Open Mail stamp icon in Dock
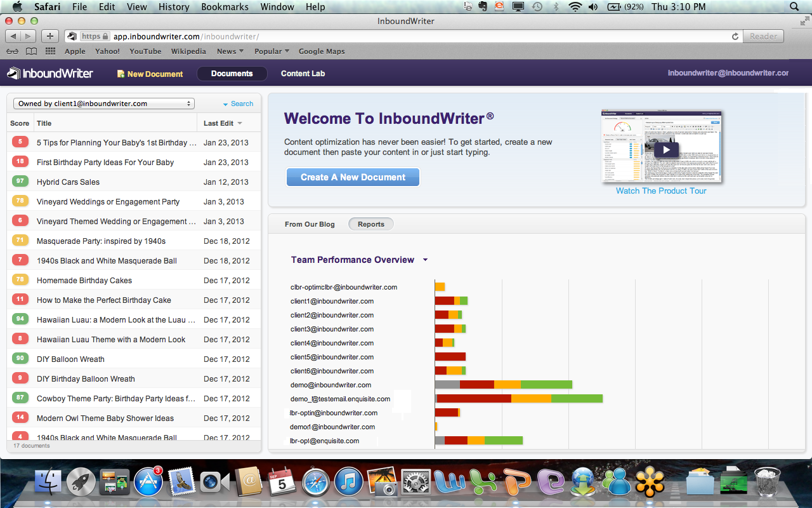The image size is (812, 508). (x=181, y=482)
